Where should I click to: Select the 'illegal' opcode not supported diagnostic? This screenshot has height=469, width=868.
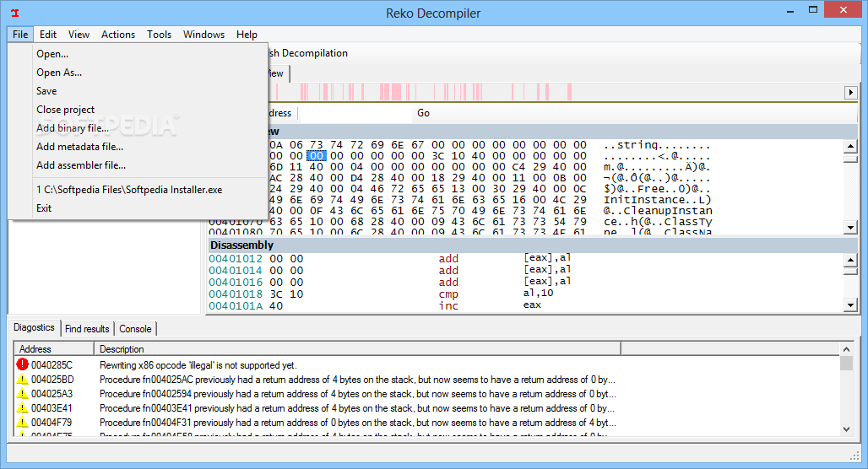coord(426,365)
